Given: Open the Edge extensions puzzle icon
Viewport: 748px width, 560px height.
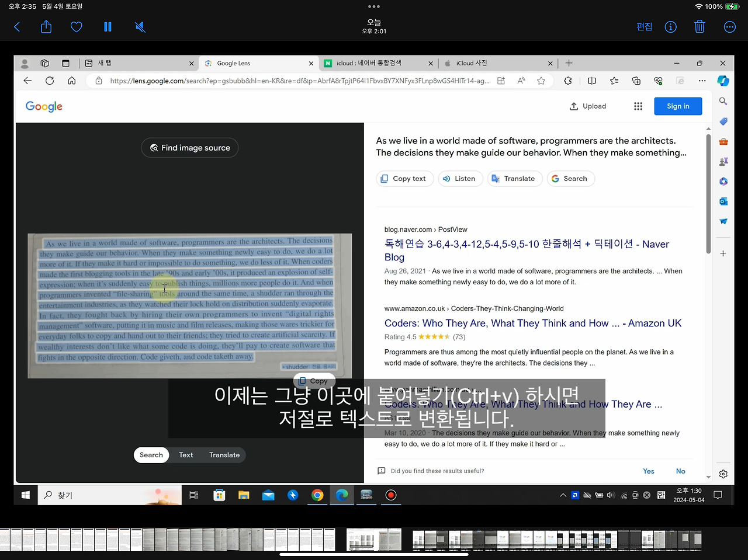Looking at the screenshot, I should [568, 81].
